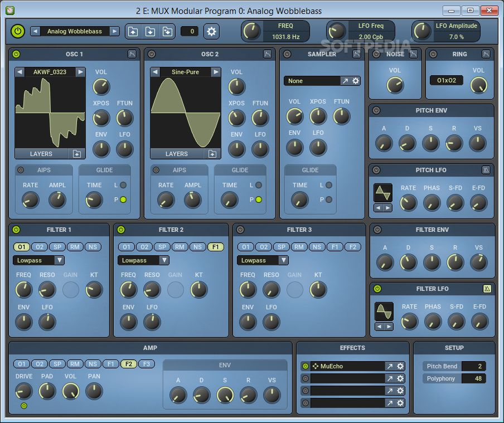Open the second effect slot settings gear
The image size is (504, 423).
click(x=400, y=378)
